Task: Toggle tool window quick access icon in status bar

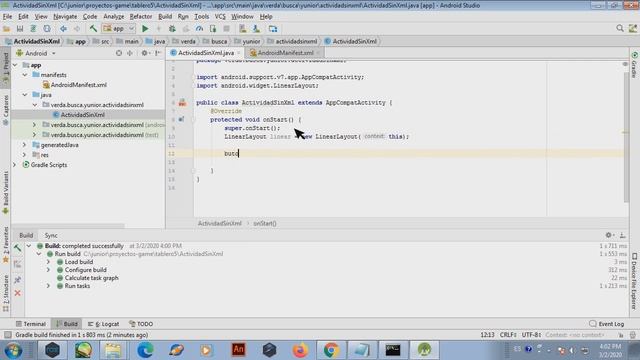Action: tap(7, 335)
